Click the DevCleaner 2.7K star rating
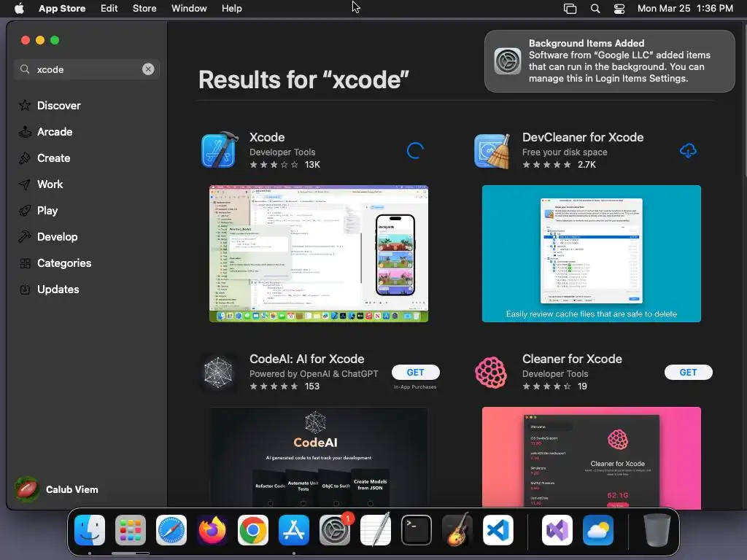Viewport: 747px width, 560px height. [x=559, y=165]
